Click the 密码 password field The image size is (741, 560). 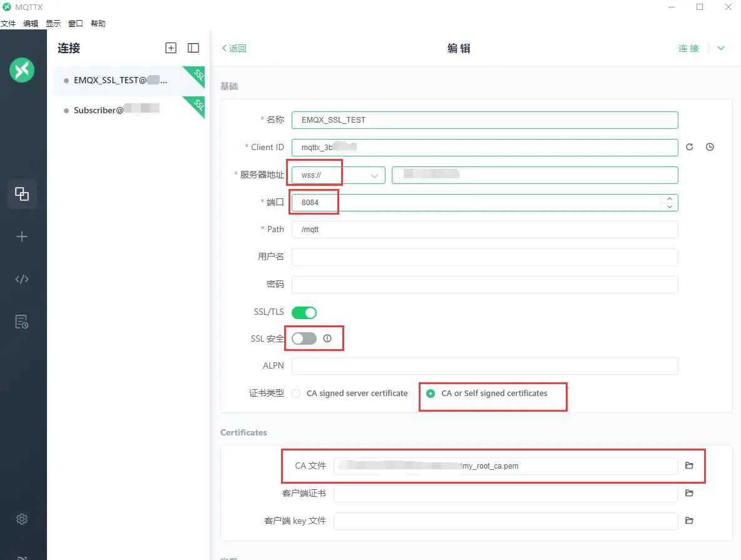pyautogui.click(x=485, y=285)
